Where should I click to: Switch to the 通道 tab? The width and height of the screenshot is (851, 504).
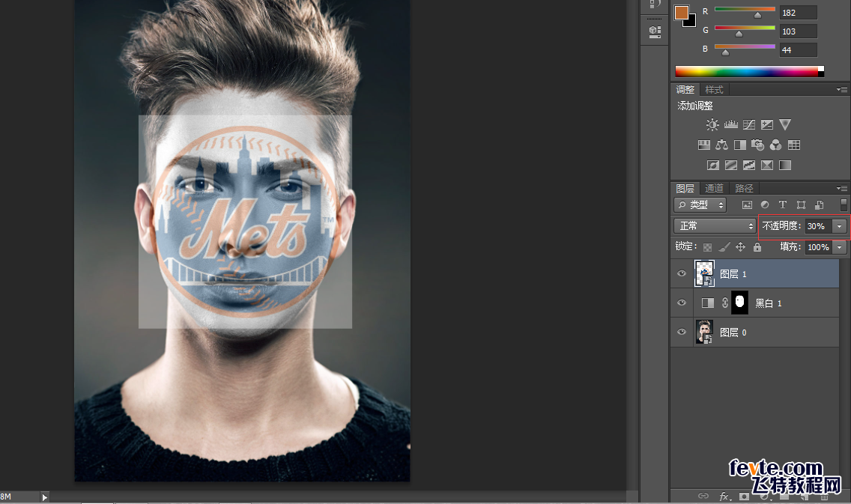point(714,188)
